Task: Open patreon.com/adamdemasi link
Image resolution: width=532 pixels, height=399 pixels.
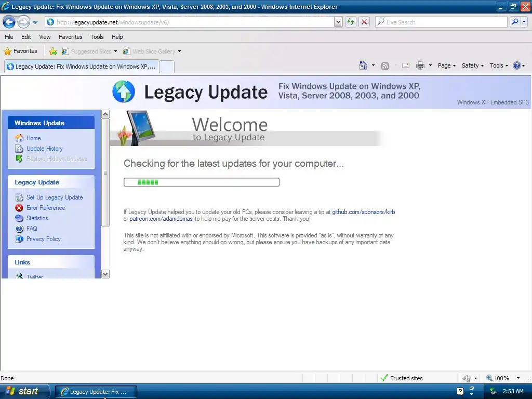Action: click(162, 219)
